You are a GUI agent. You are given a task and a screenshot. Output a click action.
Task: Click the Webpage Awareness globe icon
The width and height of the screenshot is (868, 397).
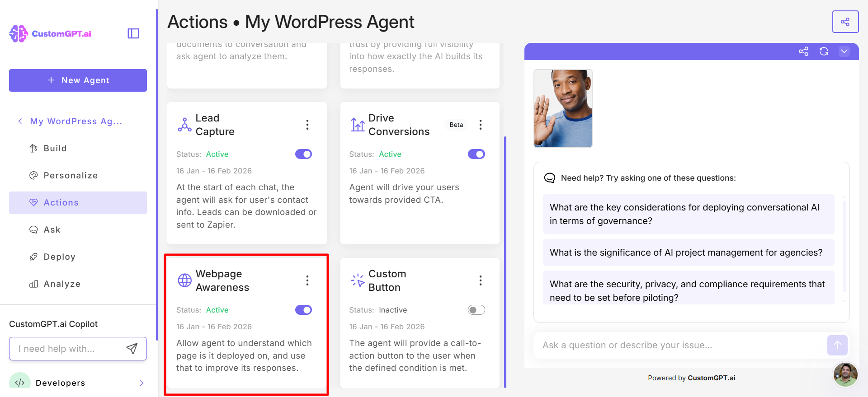point(184,280)
